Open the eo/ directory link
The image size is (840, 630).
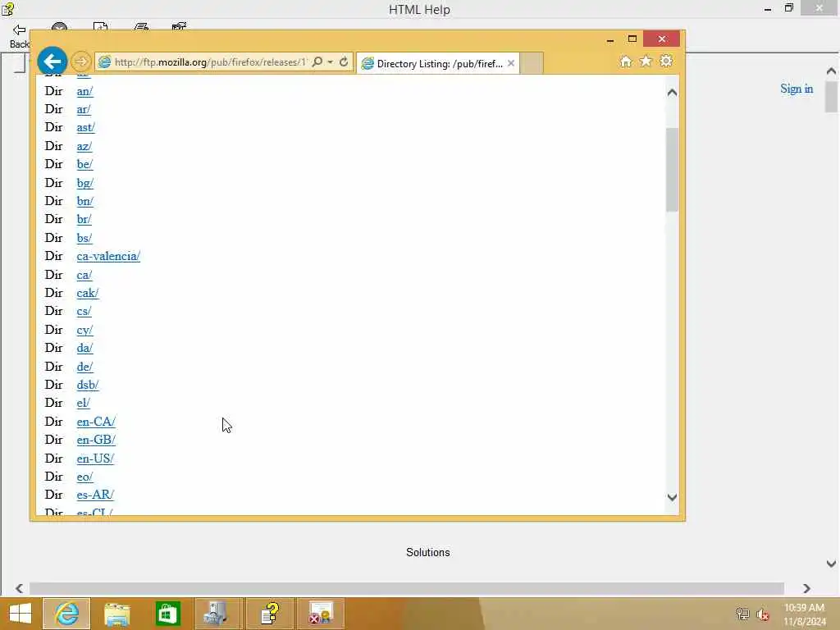pyautogui.click(x=84, y=477)
